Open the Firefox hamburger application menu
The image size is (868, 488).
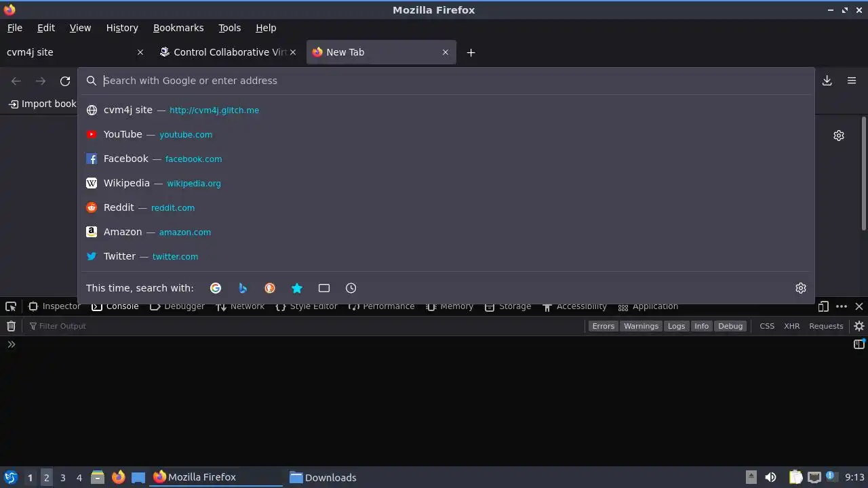click(x=852, y=81)
